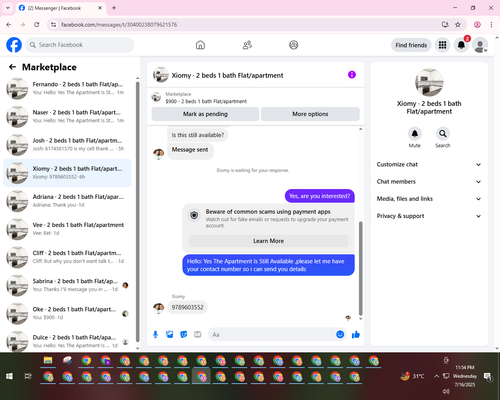
Task: Choose a GIF icon
Action: [198, 334]
